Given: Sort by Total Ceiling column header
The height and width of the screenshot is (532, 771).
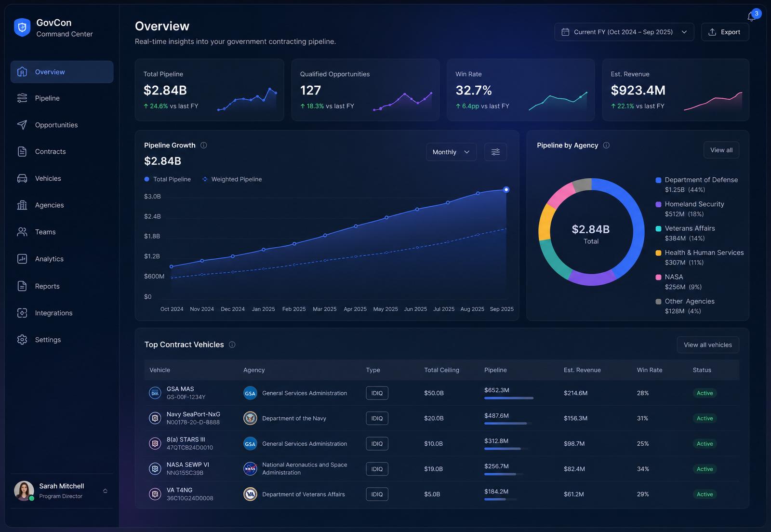Looking at the screenshot, I should pos(441,370).
